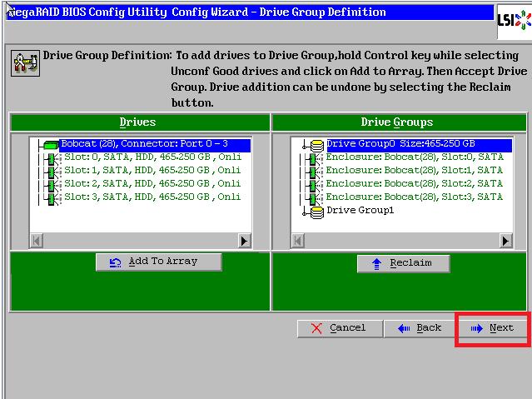This screenshot has width=532, height=399.
Task: Click Next to continue the wizard
Action: click(492, 328)
